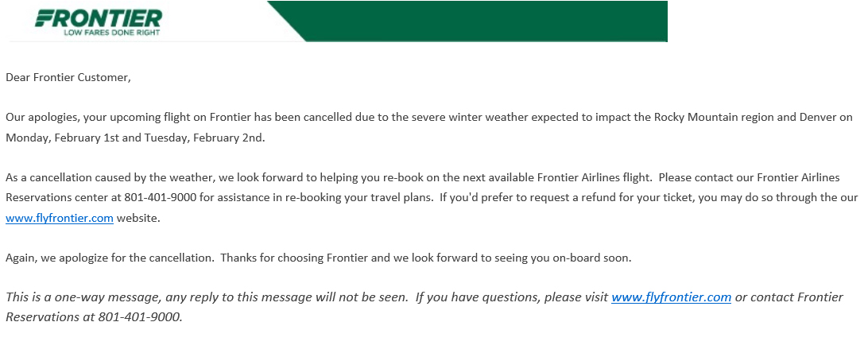Open the italic www.flyfrontier.com link in the footer note
Image resolution: width=868 pixels, height=353 pixels.
coord(671,297)
